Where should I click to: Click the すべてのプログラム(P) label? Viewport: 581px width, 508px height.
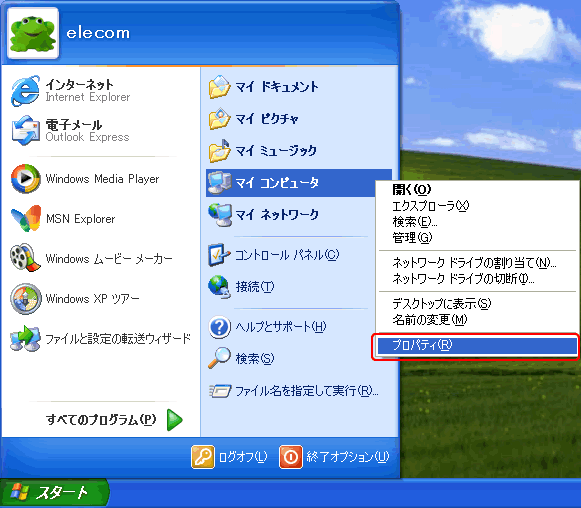click(101, 420)
